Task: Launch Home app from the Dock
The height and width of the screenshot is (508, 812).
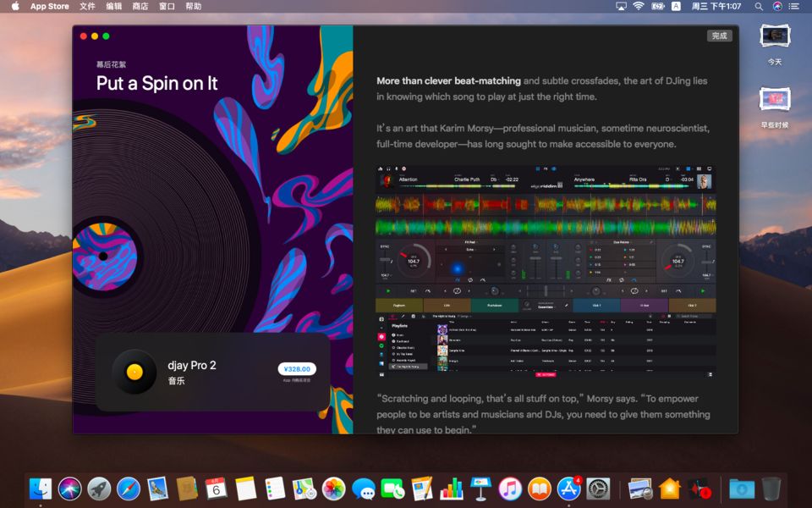Action: click(670, 489)
